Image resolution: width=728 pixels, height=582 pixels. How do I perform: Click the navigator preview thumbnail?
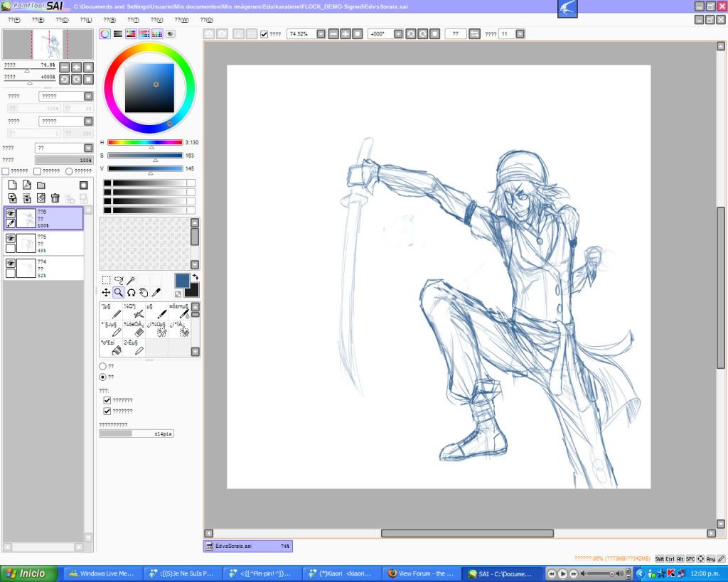[48, 44]
